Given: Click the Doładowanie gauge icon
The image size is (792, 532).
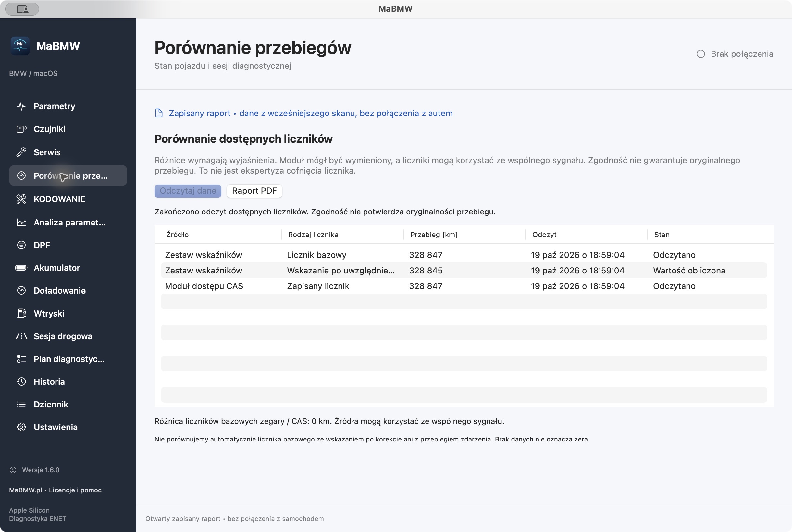Looking at the screenshot, I should 21,290.
